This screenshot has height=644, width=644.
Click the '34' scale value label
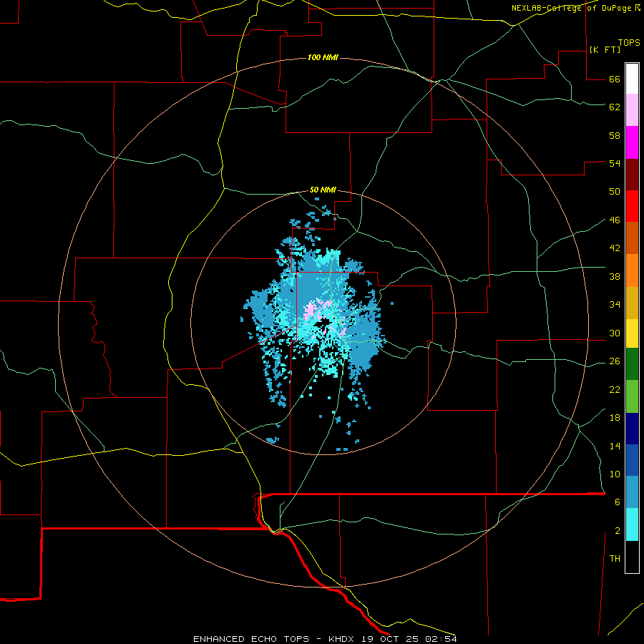click(615, 304)
